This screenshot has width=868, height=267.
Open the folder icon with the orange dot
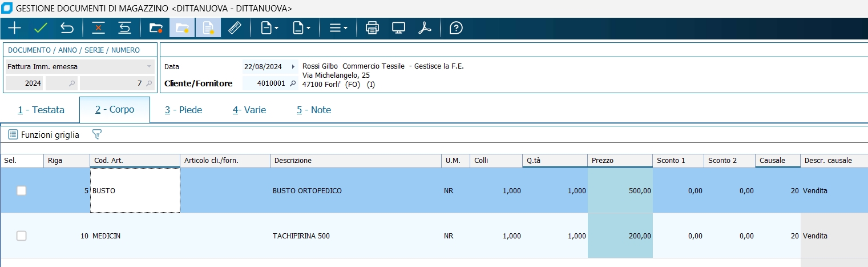tap(156, 28)
